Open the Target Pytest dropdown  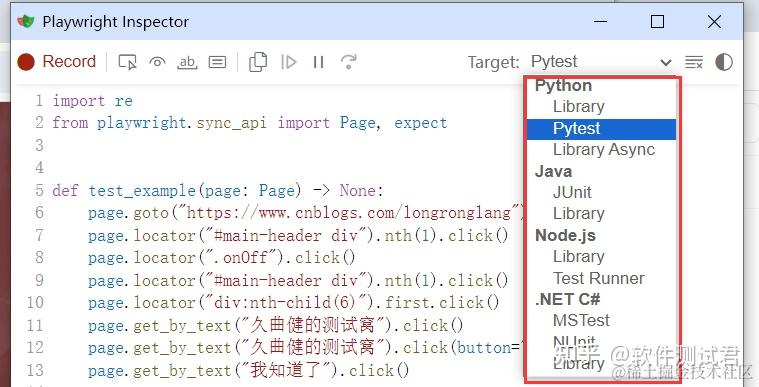click(601, 62)
